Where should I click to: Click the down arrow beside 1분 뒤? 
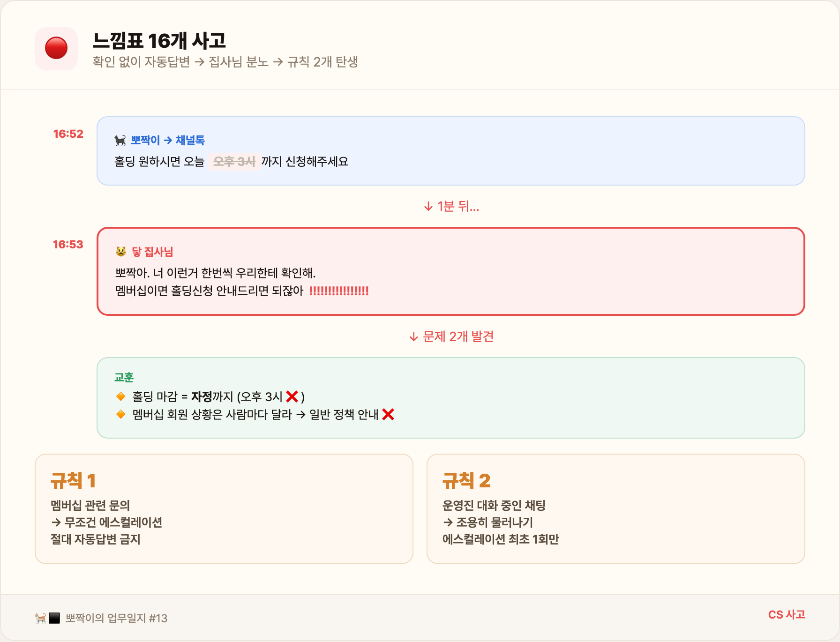tap(427, 207)
